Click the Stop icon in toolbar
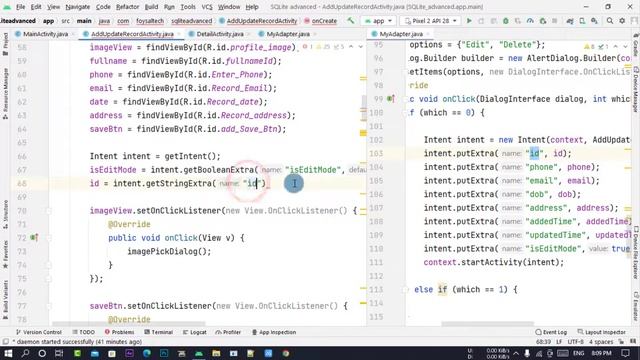The width and height of the screenshot is (640, 360). pos(554,20)
